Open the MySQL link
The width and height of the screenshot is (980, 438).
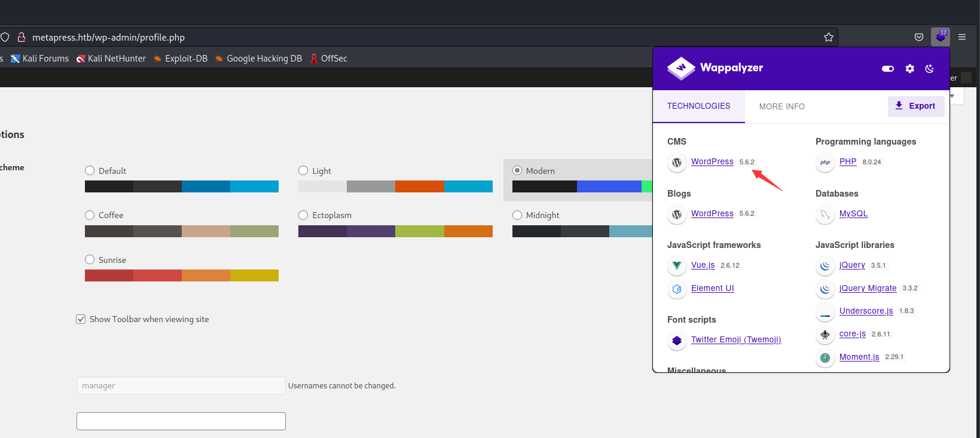pyautogui.click(x=853, y=213)
